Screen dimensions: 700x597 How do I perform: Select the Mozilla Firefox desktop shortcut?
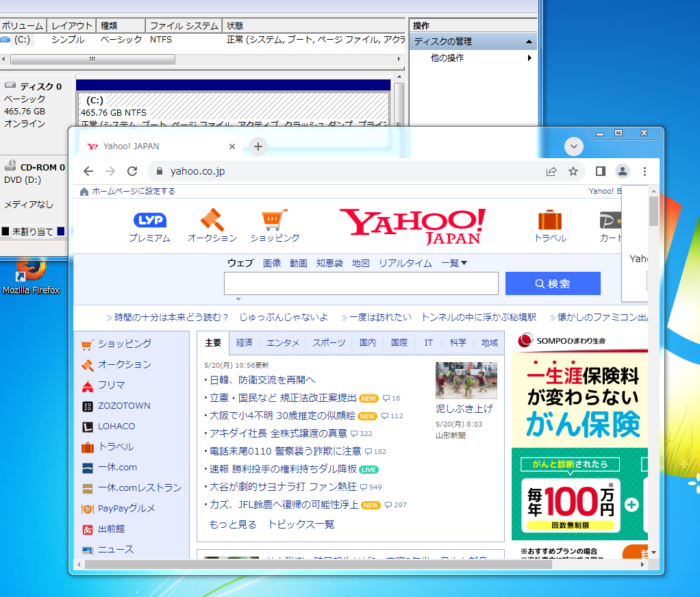tap(32, 274)
